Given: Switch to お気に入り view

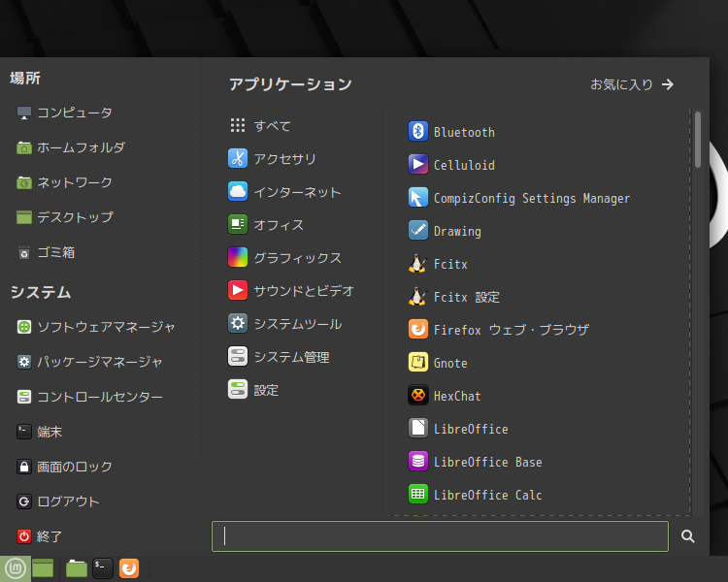Looking at the screenshot, I should pyautogui.click(x=632, y=84).
